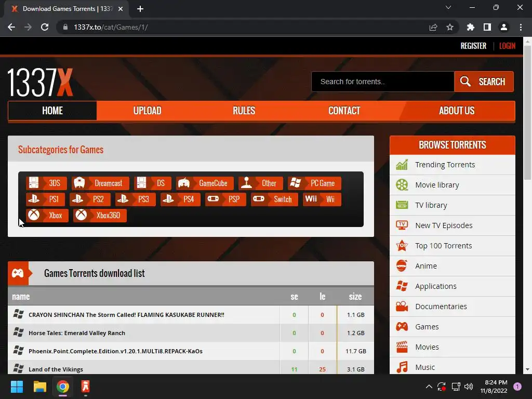Screen dimensions: 532x399
Task: Open the ABOUT US page
Action: [x=457, y=111]
